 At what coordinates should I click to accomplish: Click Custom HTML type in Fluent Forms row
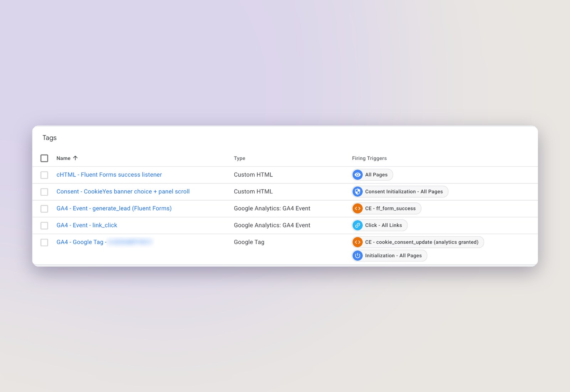pos(253,175)
